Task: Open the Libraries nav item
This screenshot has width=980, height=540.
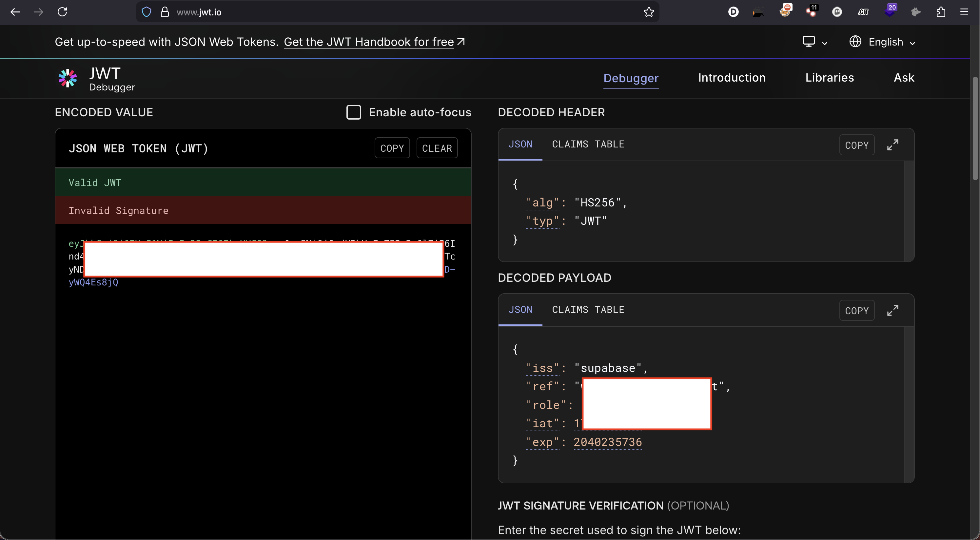Action: [829, 78]
